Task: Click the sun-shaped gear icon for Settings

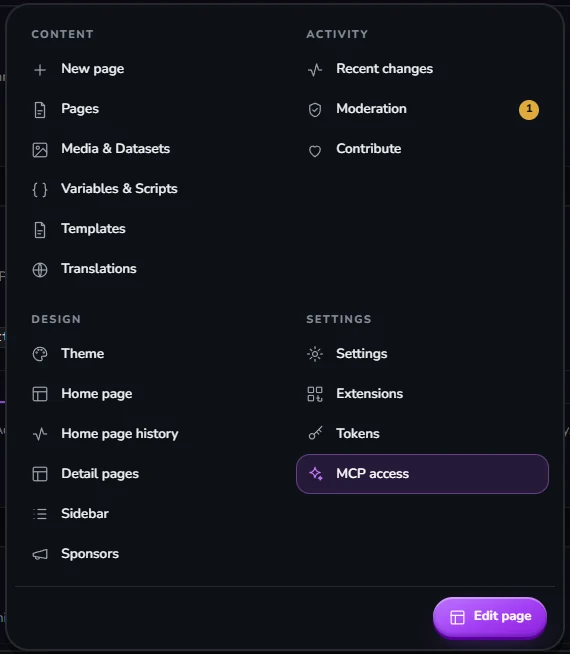Action: pyautogui.click(x=315, y=354)
